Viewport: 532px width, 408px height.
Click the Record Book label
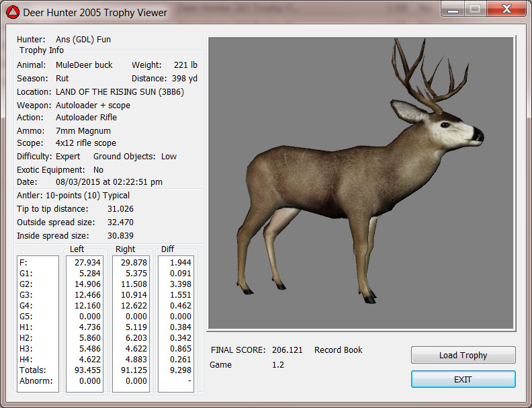(338, 350)
